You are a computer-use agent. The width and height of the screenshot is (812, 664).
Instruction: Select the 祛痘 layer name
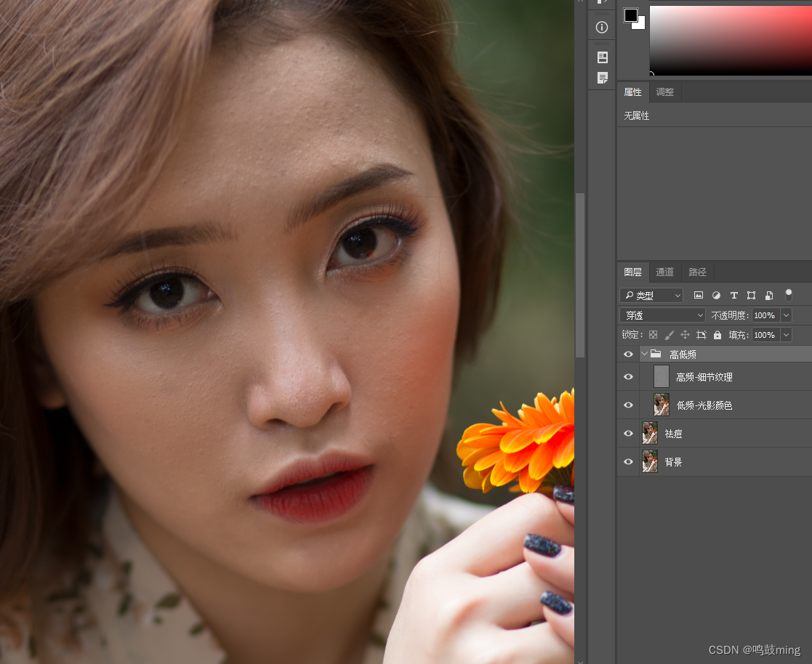click(x=673, y=434)
